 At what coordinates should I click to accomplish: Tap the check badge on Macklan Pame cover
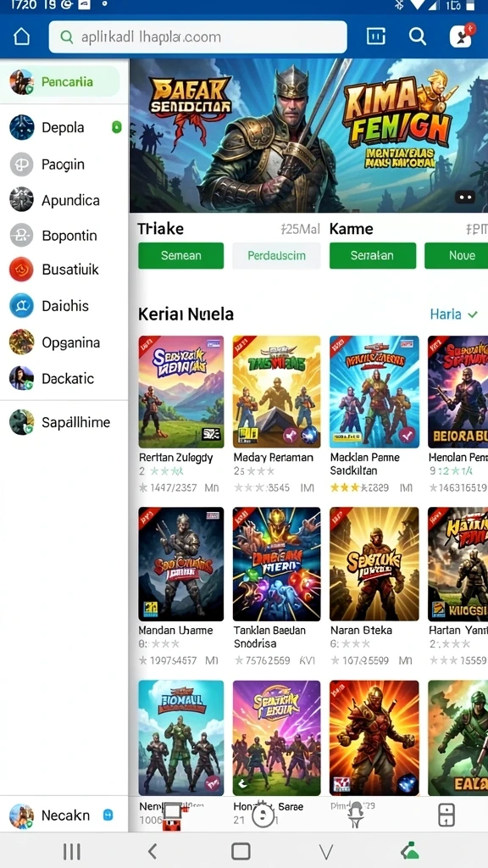407,435
